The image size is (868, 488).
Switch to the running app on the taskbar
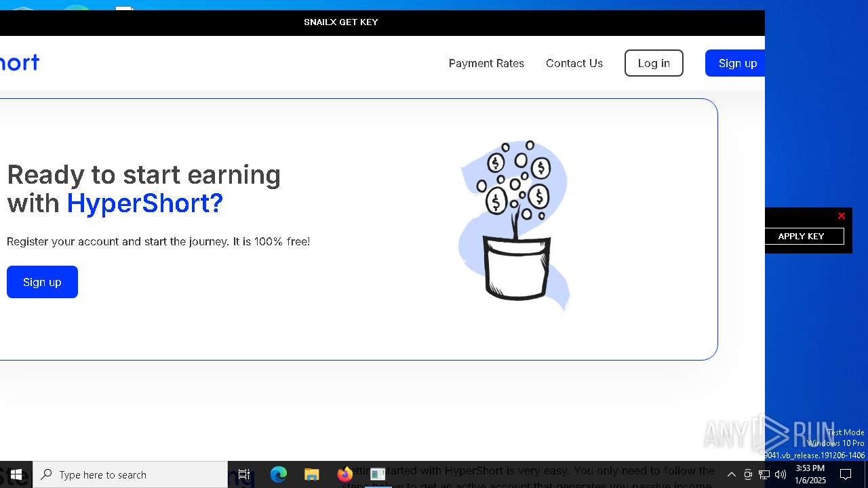(x=378, y=474)
